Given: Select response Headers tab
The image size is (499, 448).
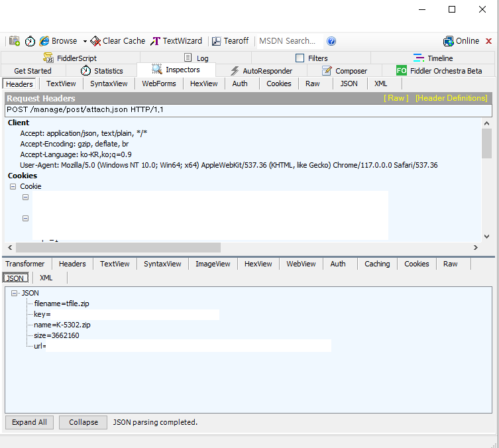Looking at the screenshot, I should [x=72, y=264].
